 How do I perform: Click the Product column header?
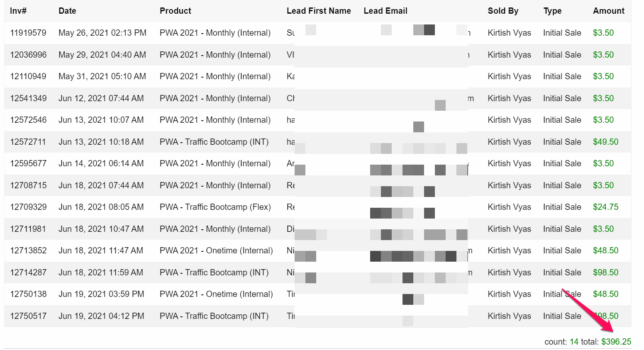(176, 11)
